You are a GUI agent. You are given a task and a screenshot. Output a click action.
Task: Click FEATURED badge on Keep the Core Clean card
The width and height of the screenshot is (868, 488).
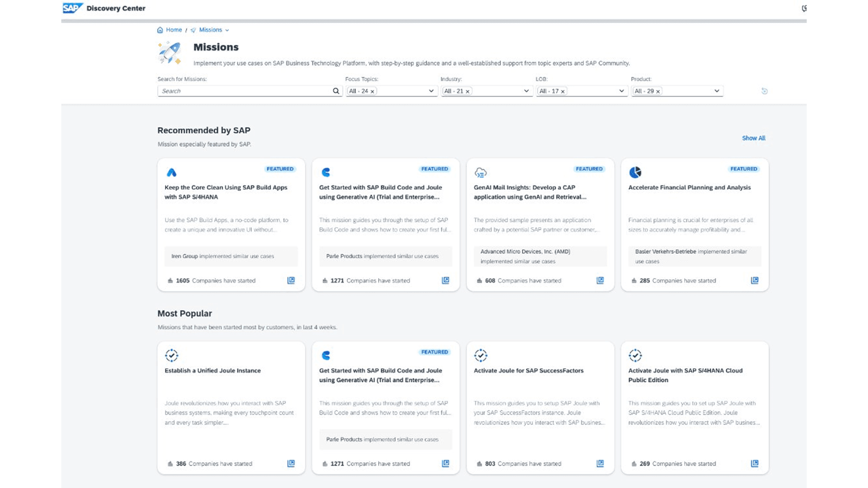click(280, 169)
